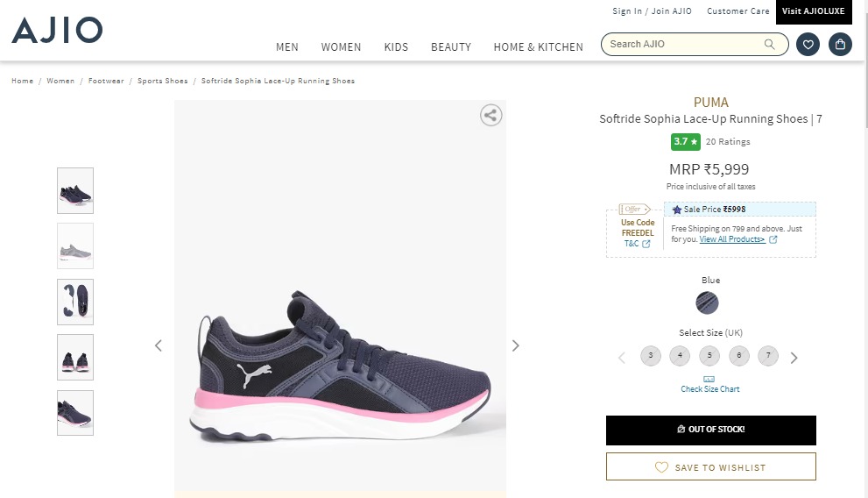
Task: Click Save to Wishlist button
Action: tap(710, 467)
